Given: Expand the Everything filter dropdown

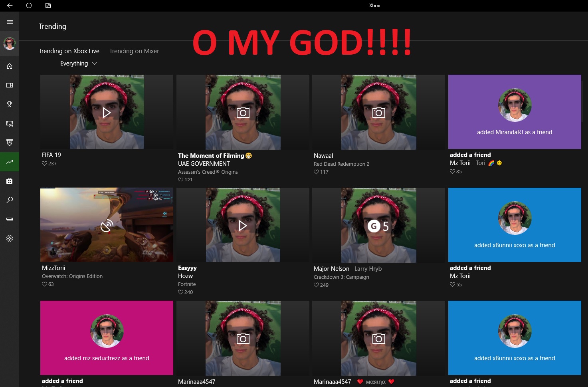Looking at the screenshot, I should click(x=79, y=64).
